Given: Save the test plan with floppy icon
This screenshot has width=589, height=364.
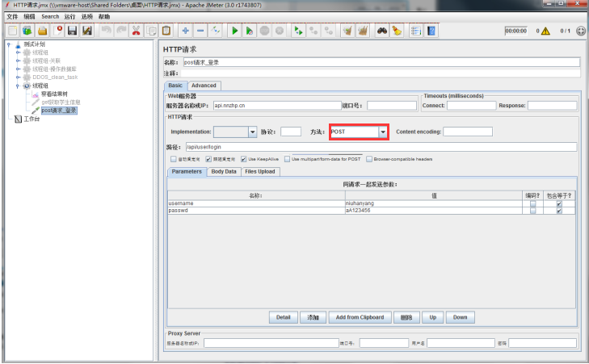Looking at the screenshot, I should (x=72, y=31).
